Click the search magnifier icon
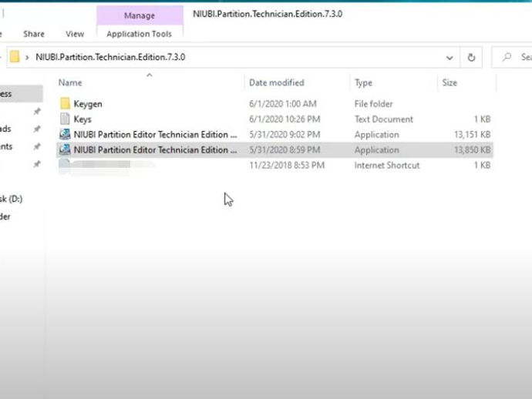 click(507, 57)
